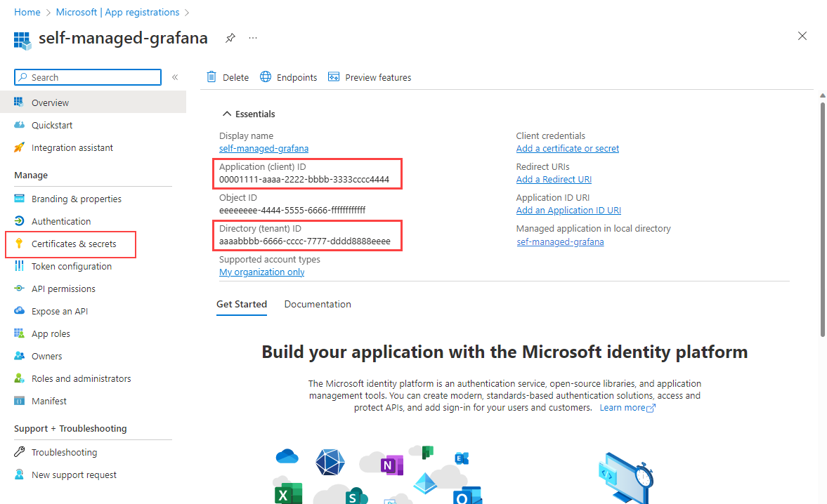Viewport: 827px width, 504px height.
Task: Click the Delete button label
Action: click(235, 77)
